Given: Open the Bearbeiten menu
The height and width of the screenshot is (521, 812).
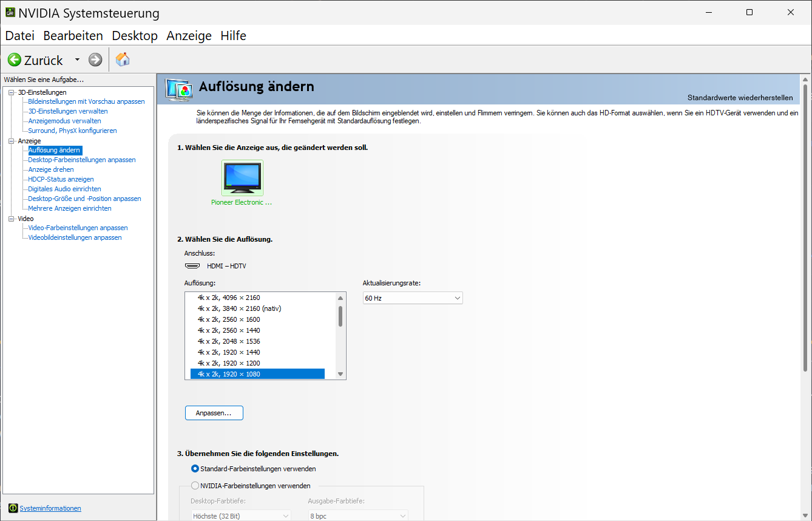Looking at the screenshot, I should point(73,36).
